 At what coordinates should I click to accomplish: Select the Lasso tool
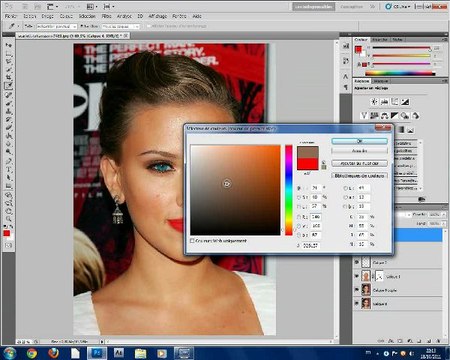[9, 61]
